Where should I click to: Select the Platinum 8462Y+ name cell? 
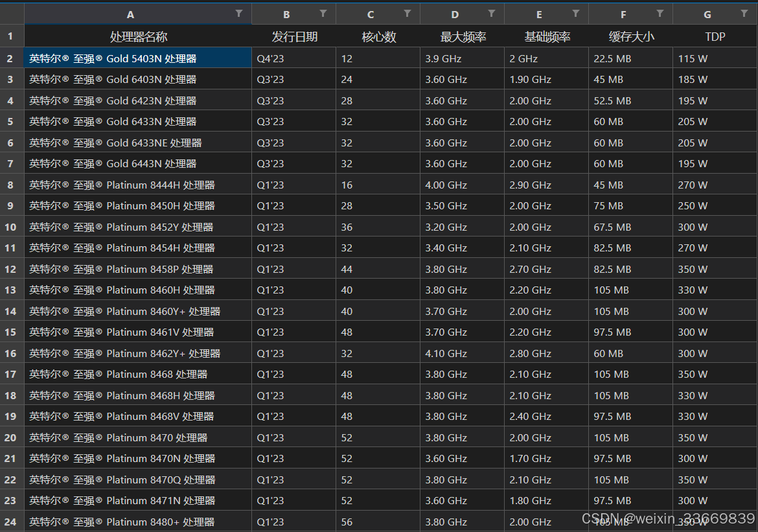pyautogui.click(x=138, y=353)
